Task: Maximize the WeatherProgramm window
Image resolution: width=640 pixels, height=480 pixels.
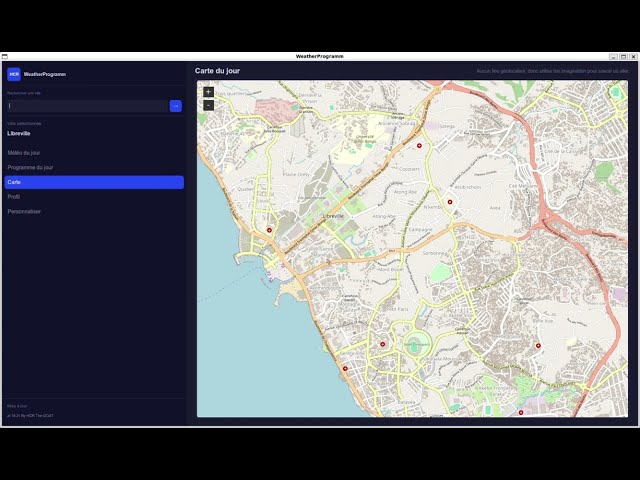Action: [623, 57]
